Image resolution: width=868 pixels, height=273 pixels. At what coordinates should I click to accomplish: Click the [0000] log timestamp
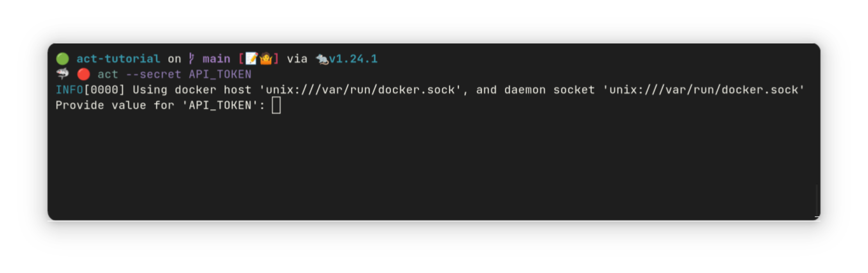click(104, 90)
